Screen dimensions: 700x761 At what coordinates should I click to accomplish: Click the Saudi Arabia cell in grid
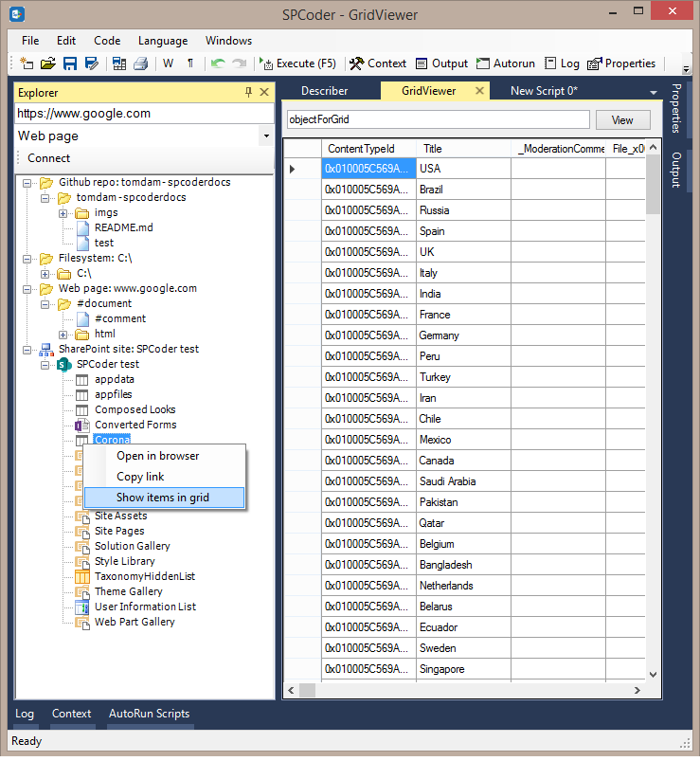tap(464, 481)
